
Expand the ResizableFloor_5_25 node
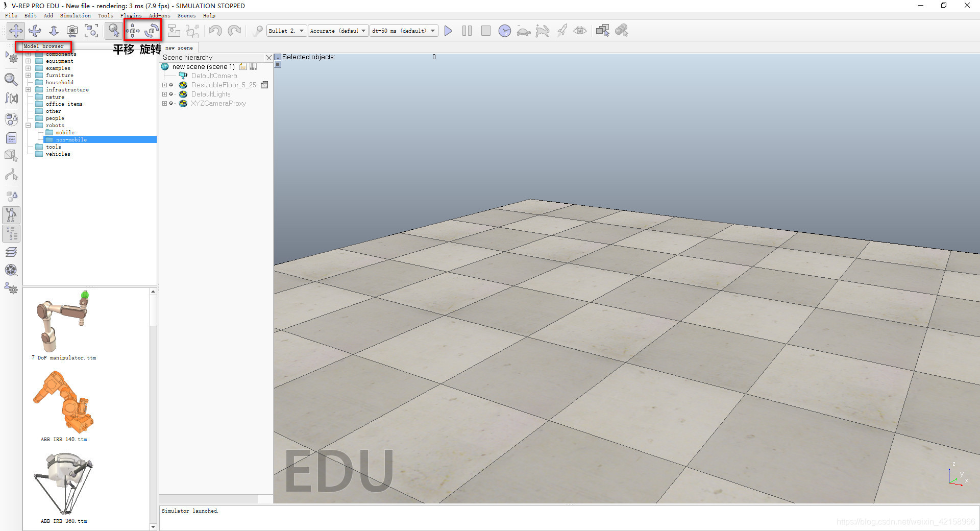(164, 85)
